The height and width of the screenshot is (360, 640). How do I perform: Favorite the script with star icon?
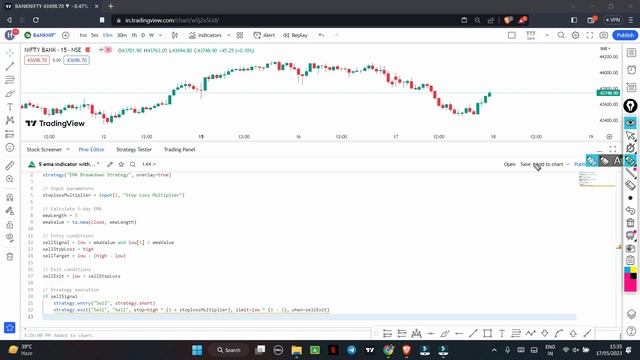click(x=121, y=164)
